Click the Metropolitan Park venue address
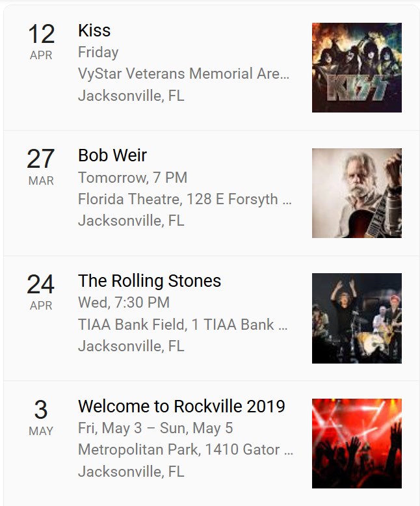This screenshot has height=506, width=420. [x=185, y=449]
